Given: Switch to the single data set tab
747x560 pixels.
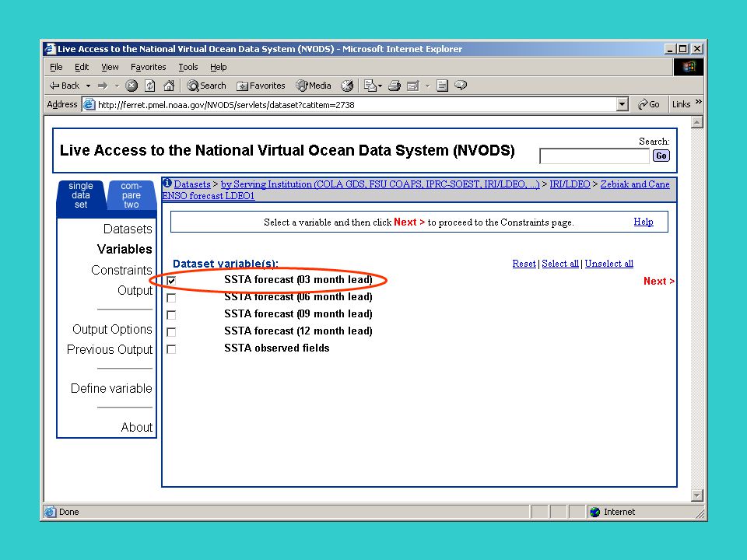Looking at the screenshot, I should pyautogui.click(x=80, y=195).
